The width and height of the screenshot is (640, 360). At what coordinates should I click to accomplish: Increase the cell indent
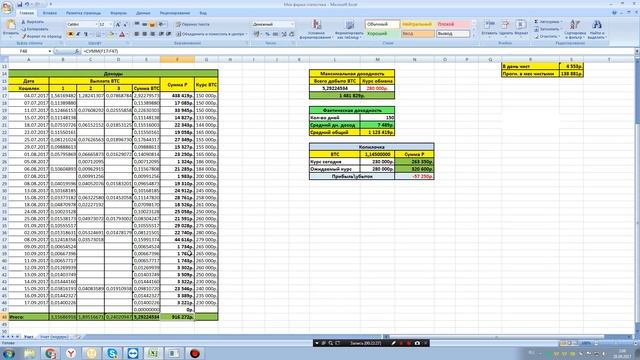pos(169,34)
